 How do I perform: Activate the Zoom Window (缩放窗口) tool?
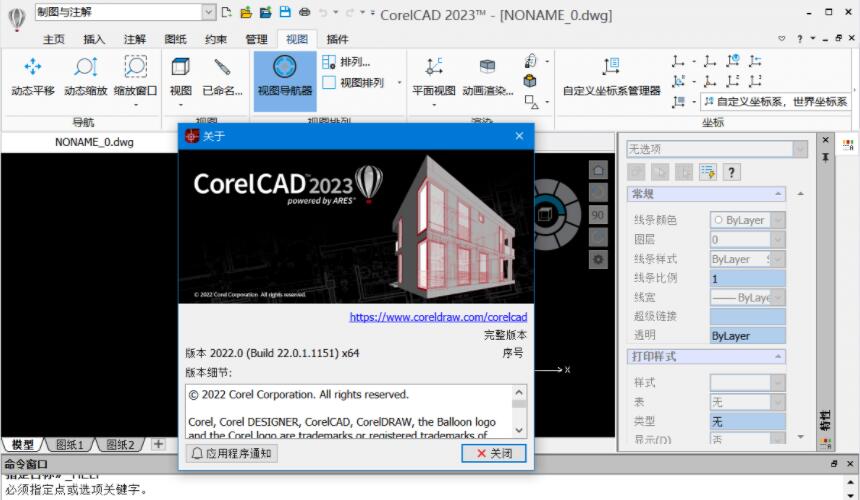point(135,76)
